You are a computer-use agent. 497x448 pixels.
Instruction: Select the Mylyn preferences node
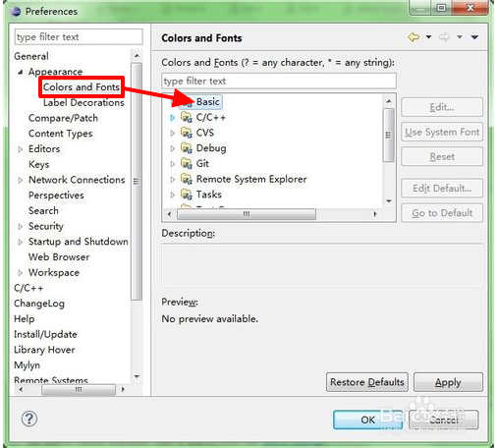click(27, 365)
